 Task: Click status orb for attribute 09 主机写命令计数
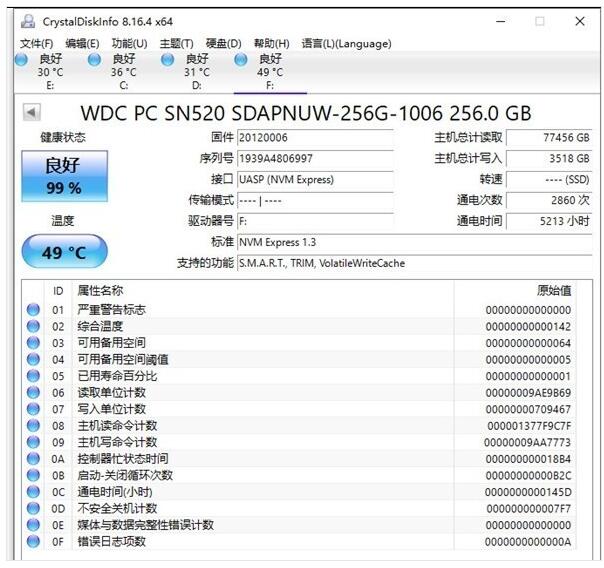(34, 442)
